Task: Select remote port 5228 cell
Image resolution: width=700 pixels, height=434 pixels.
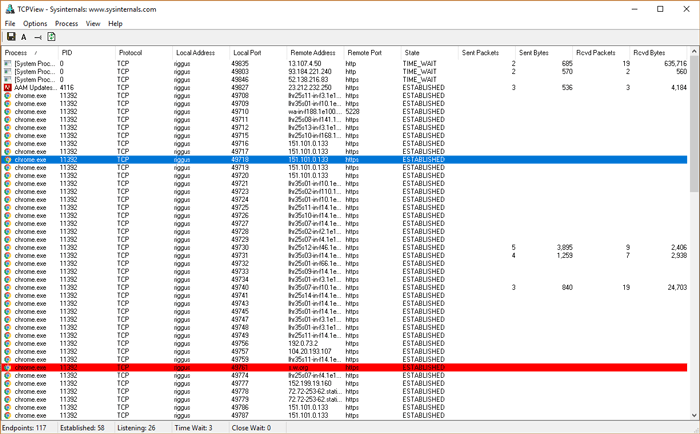Action: pos(352,112)
